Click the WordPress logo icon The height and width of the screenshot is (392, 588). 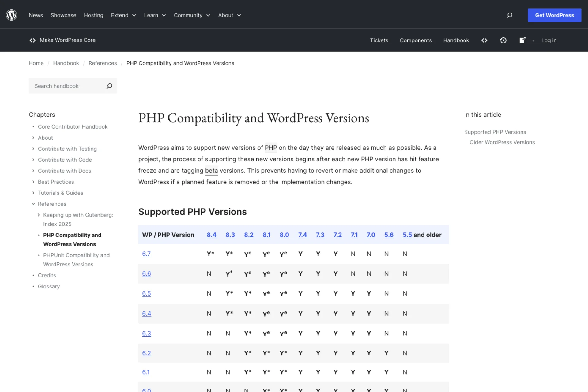(x=12, y=15)
